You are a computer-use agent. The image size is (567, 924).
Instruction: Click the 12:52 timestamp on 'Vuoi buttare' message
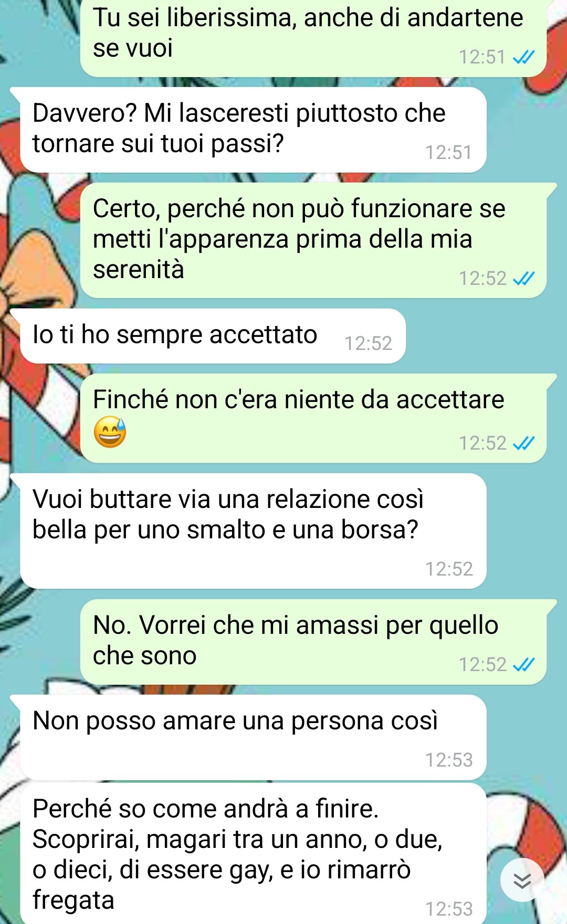click(x=449, y=569)
